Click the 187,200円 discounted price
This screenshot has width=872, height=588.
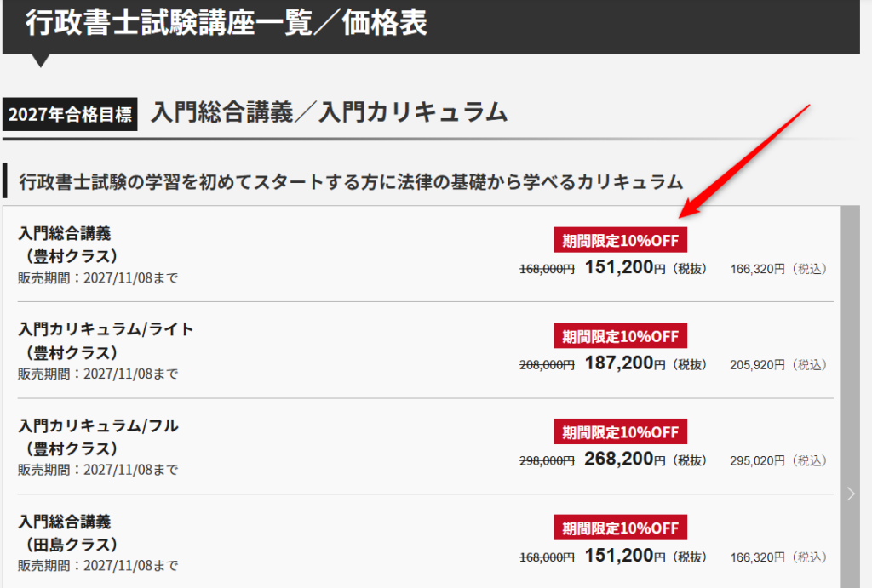[624, 364]
